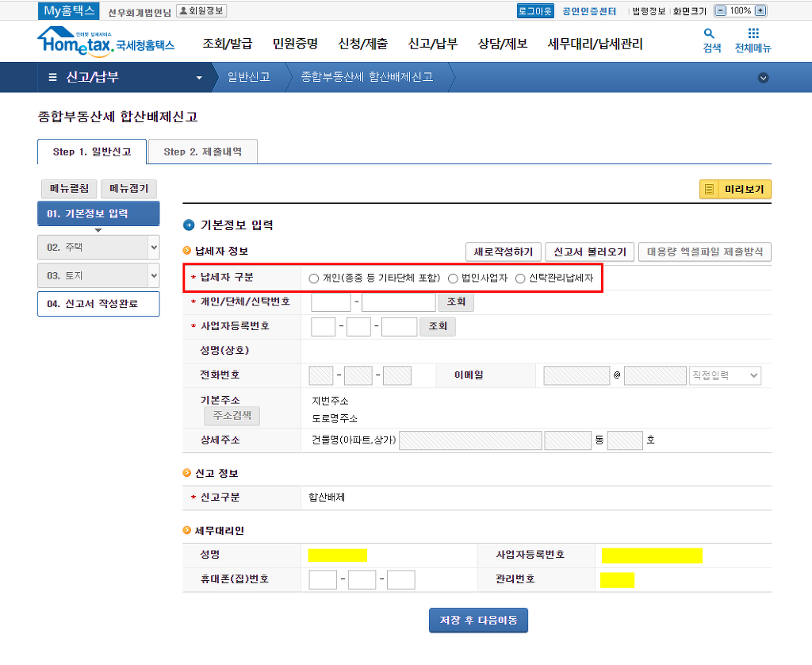Click the 종합부동산세 합산배제신고 breadcrumb

(367, 77)
